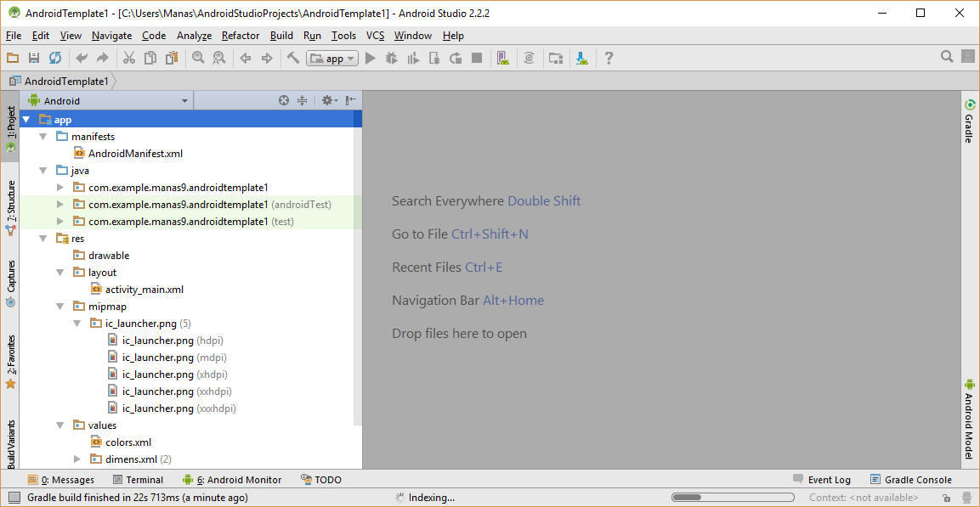980x507 pixels.
Task: Click the indexing progress bar
Action: coord(733,498)
